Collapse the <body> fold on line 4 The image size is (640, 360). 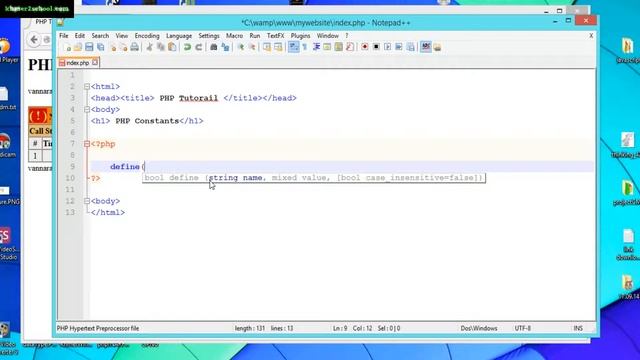point(87,109)
